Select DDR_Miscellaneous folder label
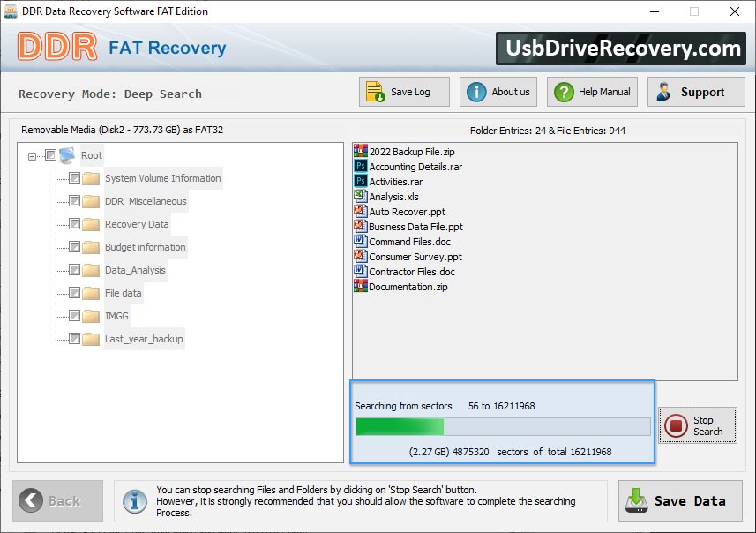Image resolution: width=756 pixels, height=533 pixels. [x=146, y=201]
